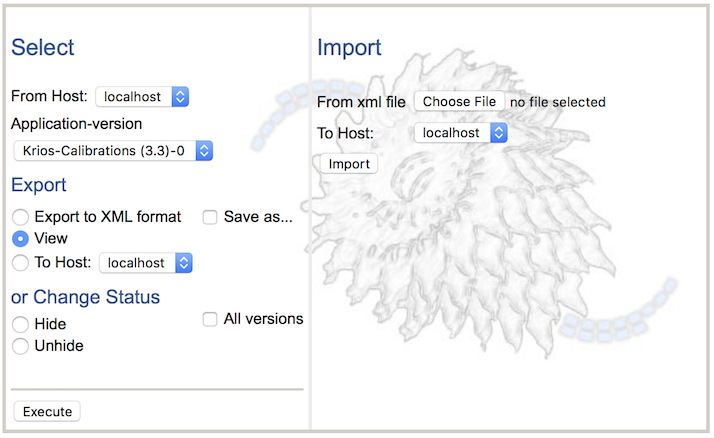The height and width of the screenshot is (438, 714).
Task: Click the 'no file selected' text
Action: click(558, 102)
